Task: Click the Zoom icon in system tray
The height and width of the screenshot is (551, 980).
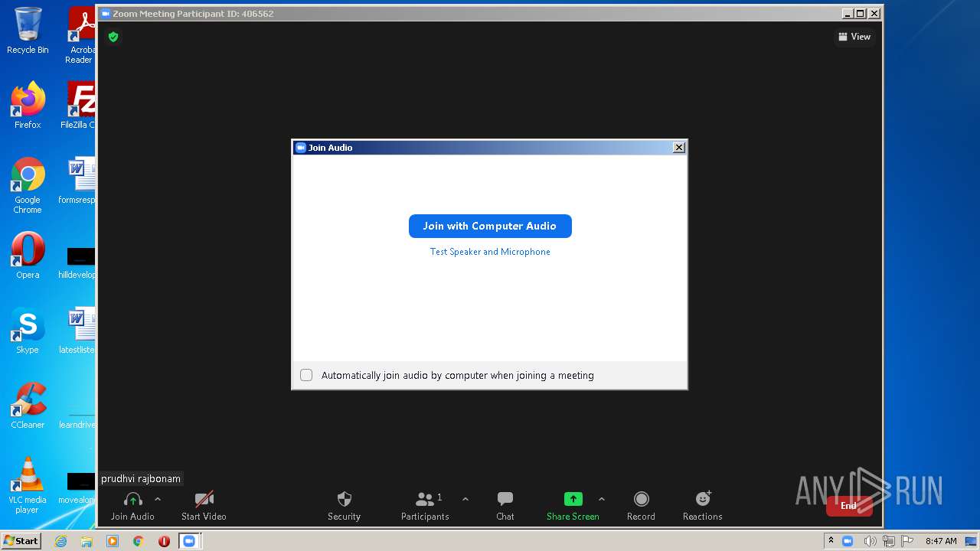Action: click(x=848, y=541)
